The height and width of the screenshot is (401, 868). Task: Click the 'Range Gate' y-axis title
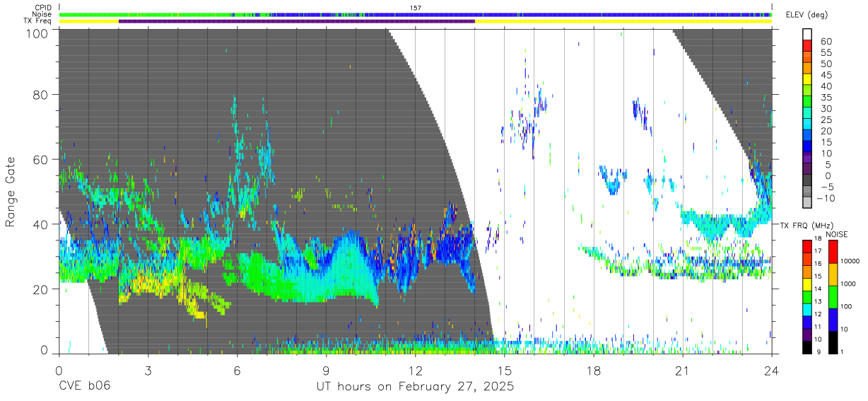pos(11,192)
